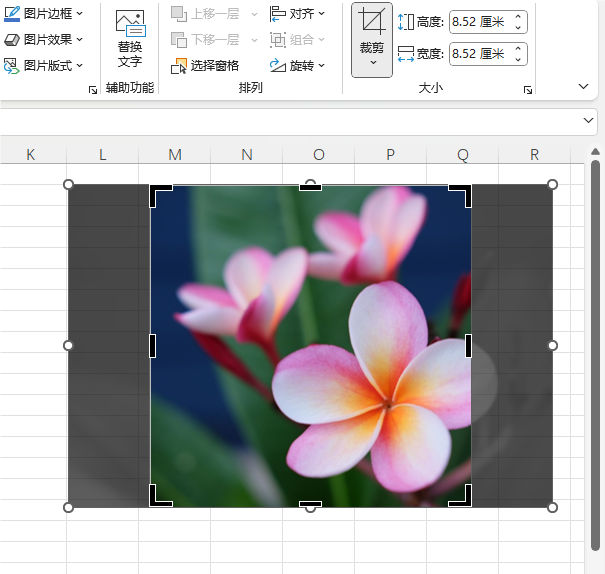
Task: Click the vertical scrollbar up arrow
Action: 595,152
